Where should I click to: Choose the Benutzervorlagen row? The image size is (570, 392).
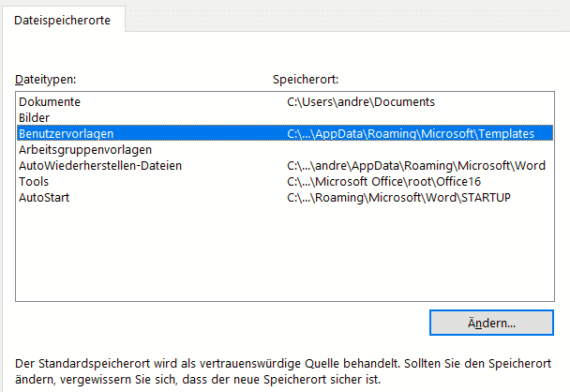[x=66, y=133]
